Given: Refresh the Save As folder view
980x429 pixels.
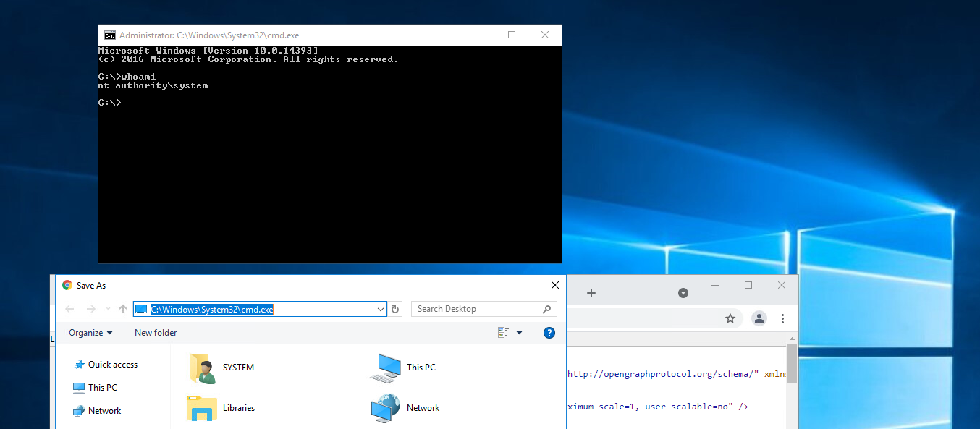Looking at the screenshot, I should (395, 310).
